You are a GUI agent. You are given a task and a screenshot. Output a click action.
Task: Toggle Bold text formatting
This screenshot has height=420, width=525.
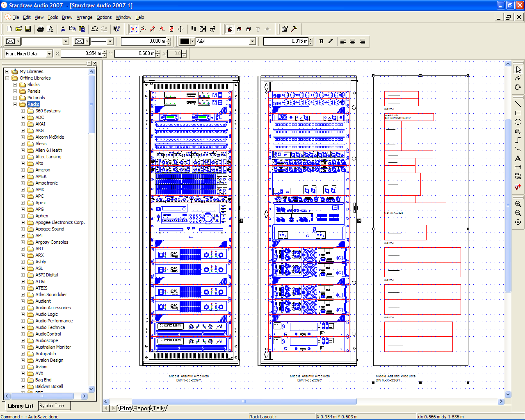tap(321, 41)
